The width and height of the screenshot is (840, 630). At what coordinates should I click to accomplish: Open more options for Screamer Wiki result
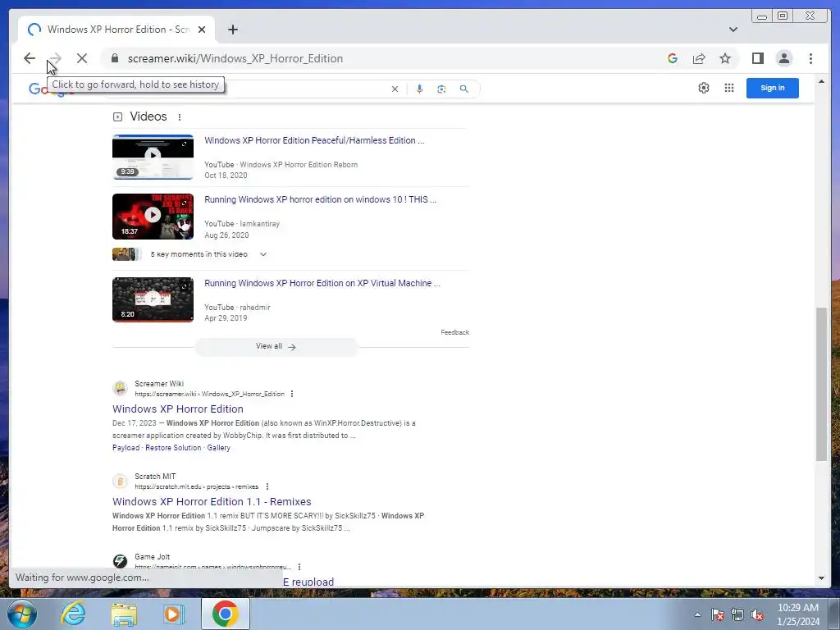(x=292, y=394)
